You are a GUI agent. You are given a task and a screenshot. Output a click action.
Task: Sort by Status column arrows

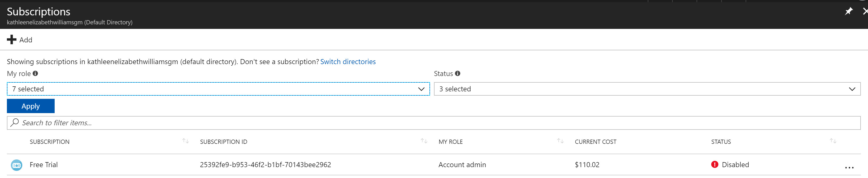click(x=833, y=141)
